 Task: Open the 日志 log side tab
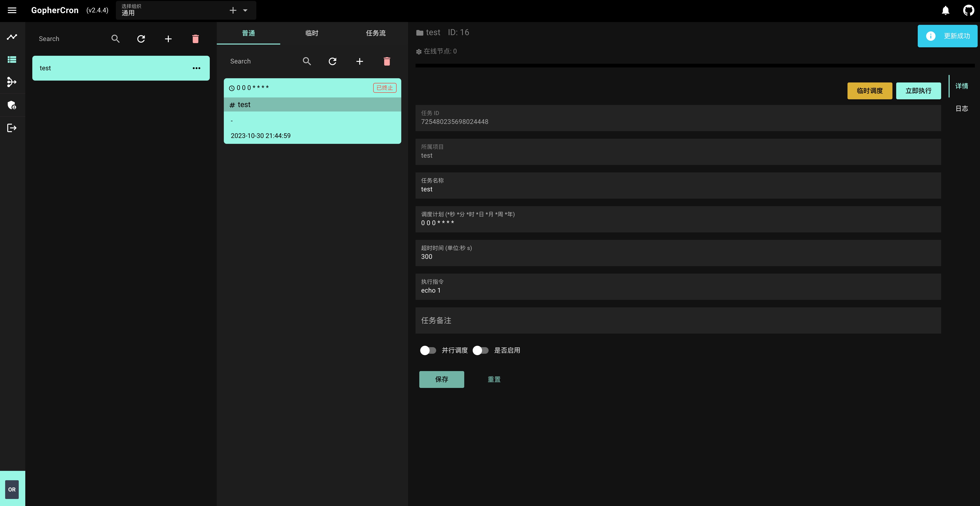pyautogui.click(x=961, y=108)
